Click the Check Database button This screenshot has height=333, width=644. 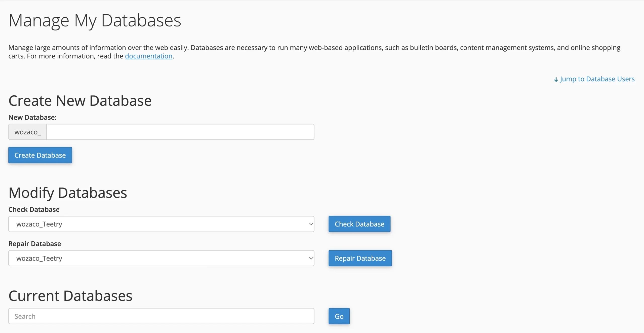point(359,224)
